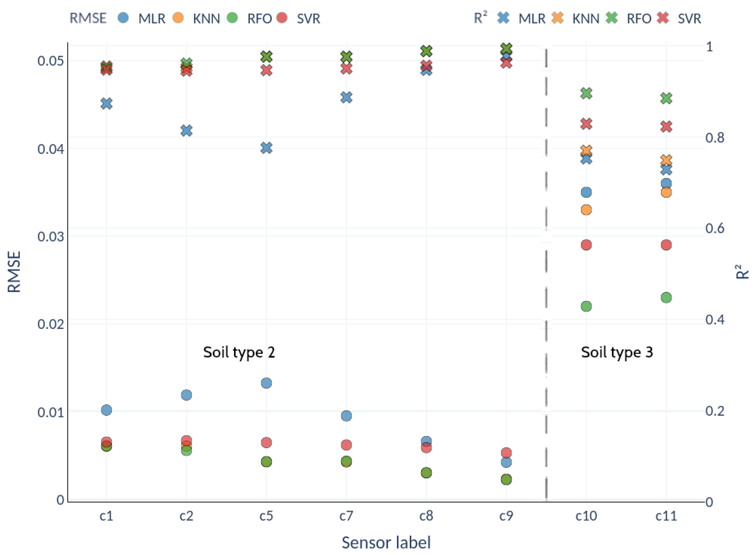Hide the KNN series via its R² legend label
The width and height of the screenshot is (756, 555).
tap(586, 18)
